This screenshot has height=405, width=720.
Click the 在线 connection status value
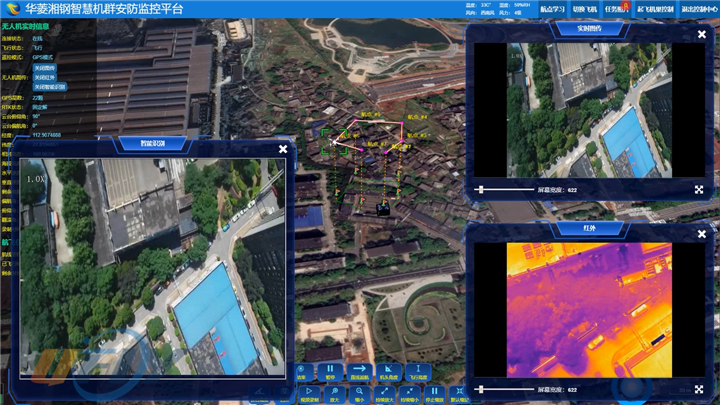point(38,39)
